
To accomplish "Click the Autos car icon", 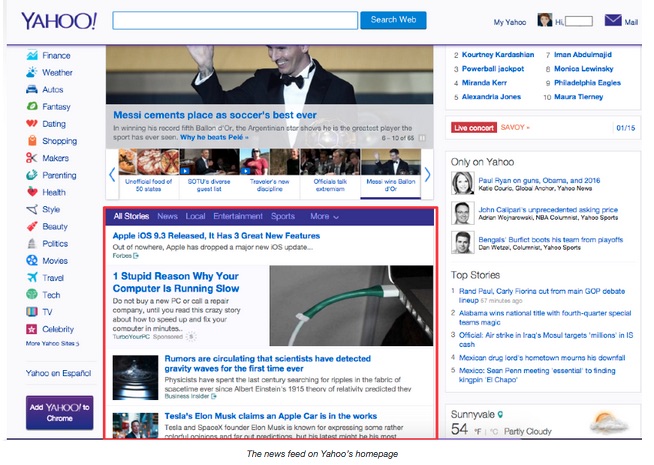I will [x=33, y=90].
